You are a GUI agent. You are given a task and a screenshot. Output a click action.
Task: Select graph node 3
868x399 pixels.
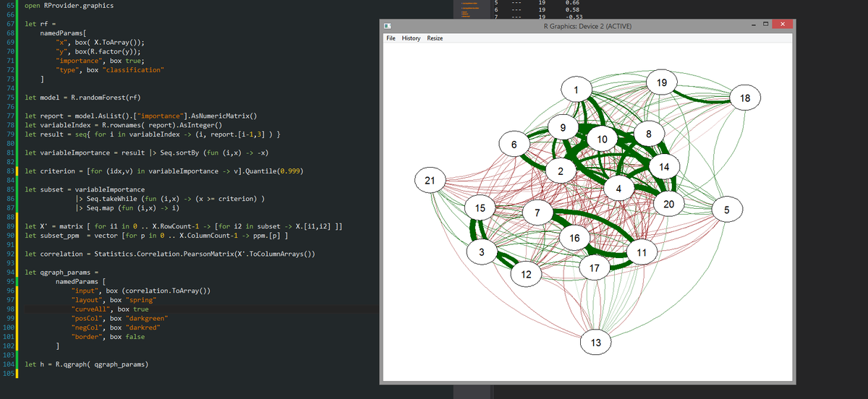pos(482,251)
